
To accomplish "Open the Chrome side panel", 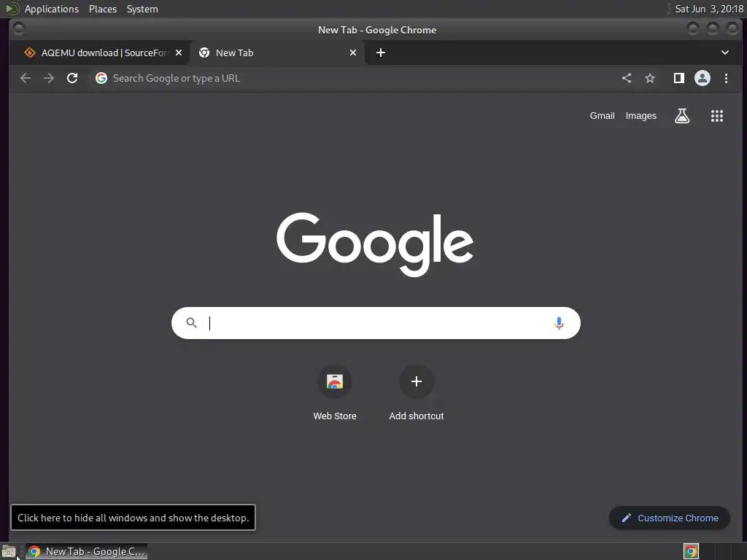I will (679, 78).
